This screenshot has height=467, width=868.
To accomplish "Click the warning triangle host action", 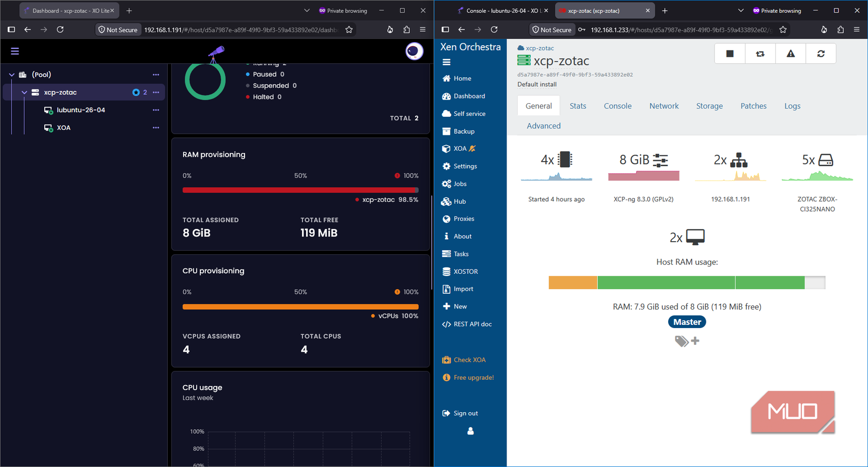I will click(x=791, y=54).
